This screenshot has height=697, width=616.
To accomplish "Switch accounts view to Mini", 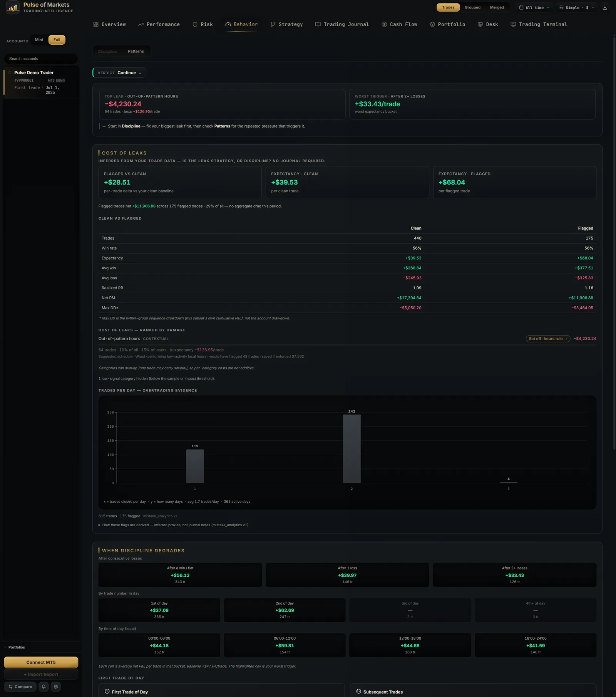I will [x=39, y=40].
